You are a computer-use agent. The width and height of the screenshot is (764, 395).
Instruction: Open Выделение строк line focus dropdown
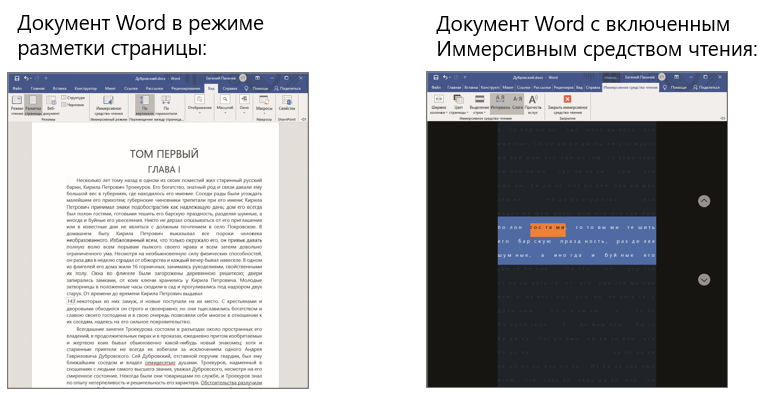click(x=479, y=104)
